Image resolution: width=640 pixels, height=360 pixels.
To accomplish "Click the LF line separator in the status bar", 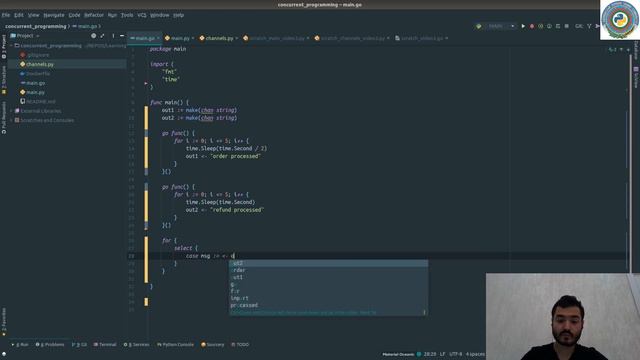I will click(442, 354).
